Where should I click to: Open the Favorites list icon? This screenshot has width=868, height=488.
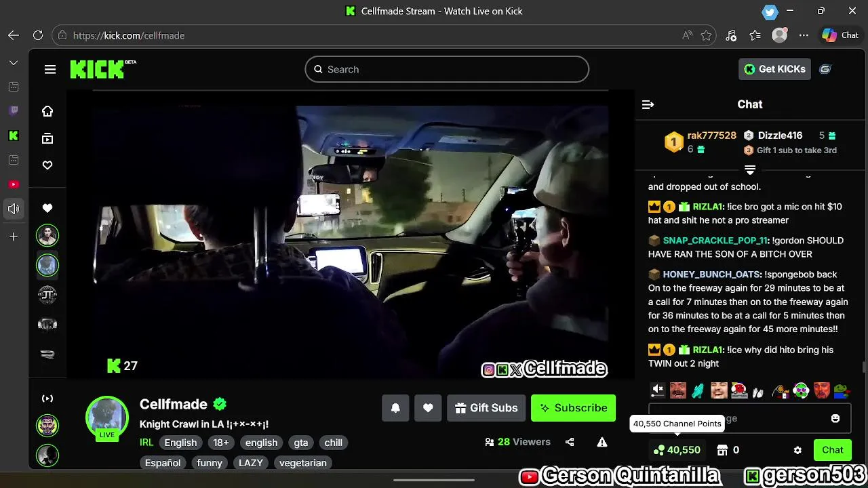(755, 35)
